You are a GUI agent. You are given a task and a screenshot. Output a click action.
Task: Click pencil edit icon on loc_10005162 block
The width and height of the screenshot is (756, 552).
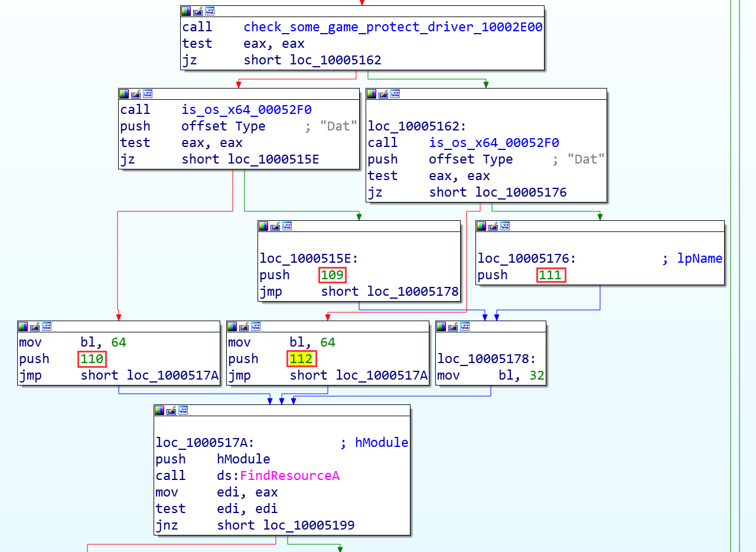383,94
